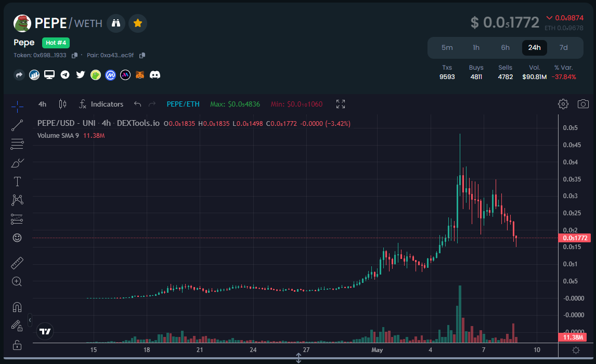Click the redo arrow
Viewport: 596px width, 364px height.
click(x=152, y=104)
